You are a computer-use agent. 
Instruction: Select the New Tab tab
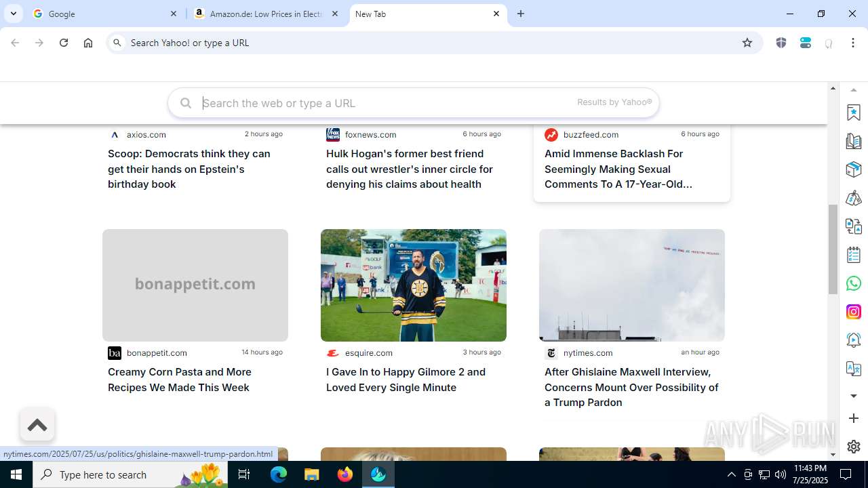(428, 14)
